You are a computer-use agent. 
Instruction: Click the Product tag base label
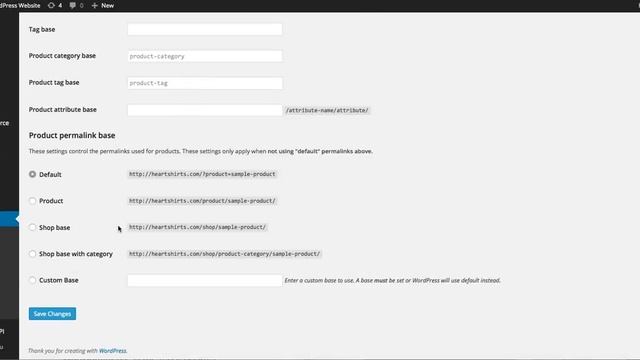(x=54, y=82)
